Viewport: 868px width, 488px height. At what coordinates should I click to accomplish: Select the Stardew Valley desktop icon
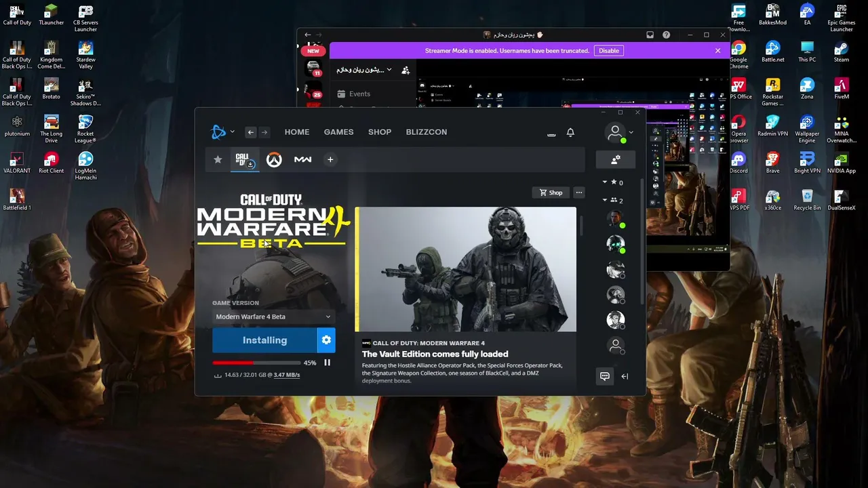tap(85, 55)
